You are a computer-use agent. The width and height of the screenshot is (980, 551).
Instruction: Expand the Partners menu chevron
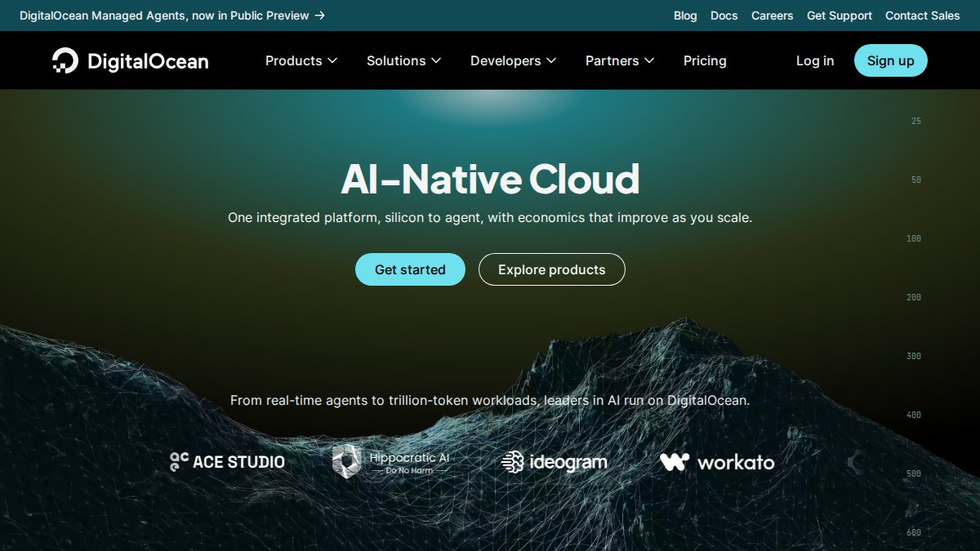click(x=649, y=60)
